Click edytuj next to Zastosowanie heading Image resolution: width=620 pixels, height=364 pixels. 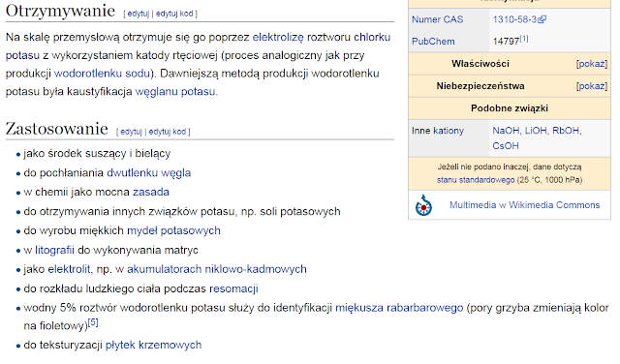[131, 132]
